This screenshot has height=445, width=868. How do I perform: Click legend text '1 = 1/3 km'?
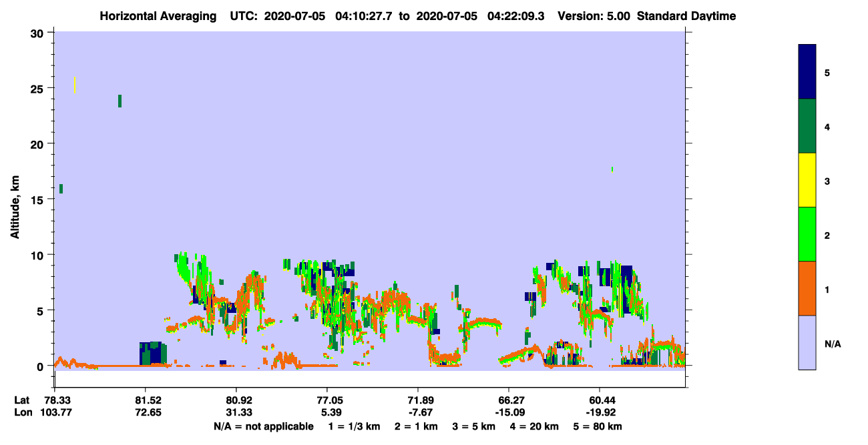[x=354, y=426]
